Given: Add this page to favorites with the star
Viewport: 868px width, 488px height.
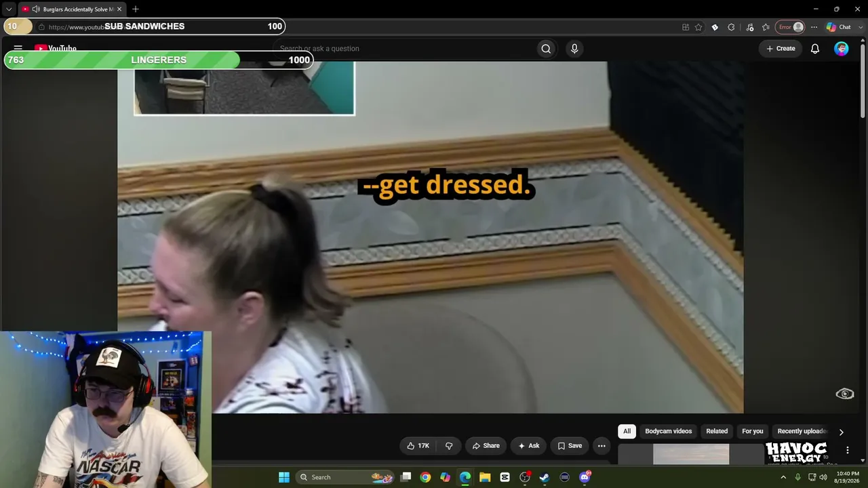Looking at the screenshot, I should tap(698, 27).
